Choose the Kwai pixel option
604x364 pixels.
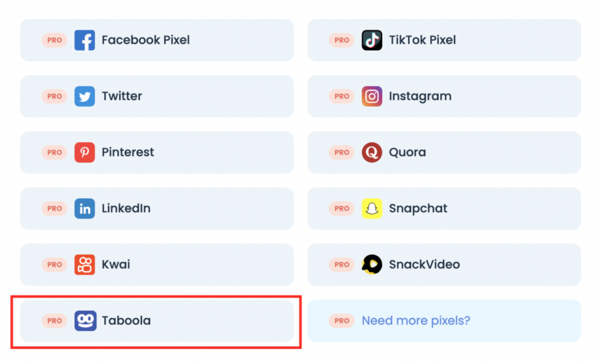click(x=157, y=265)
